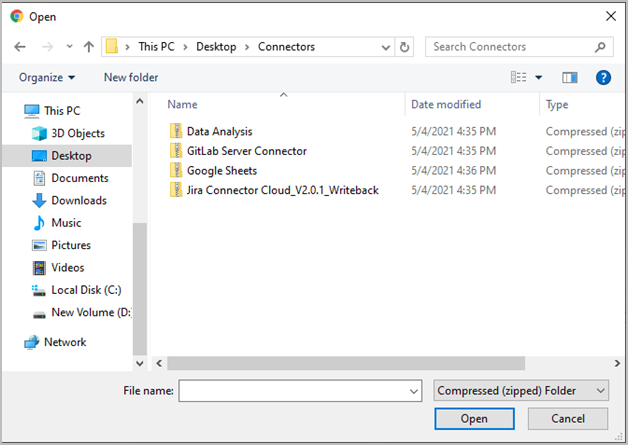Click horizontal scrollbar left arrow
The height and width of the screenshot is (445, 628).
159,363
